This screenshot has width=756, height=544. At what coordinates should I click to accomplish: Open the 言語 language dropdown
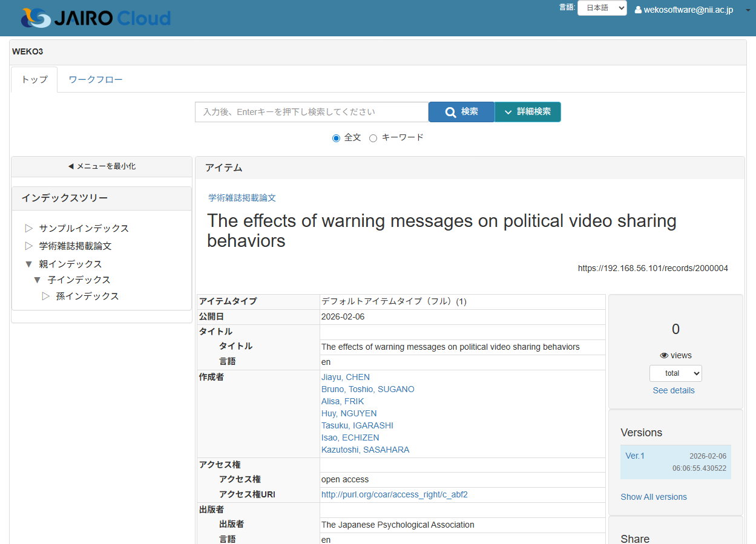602,8
